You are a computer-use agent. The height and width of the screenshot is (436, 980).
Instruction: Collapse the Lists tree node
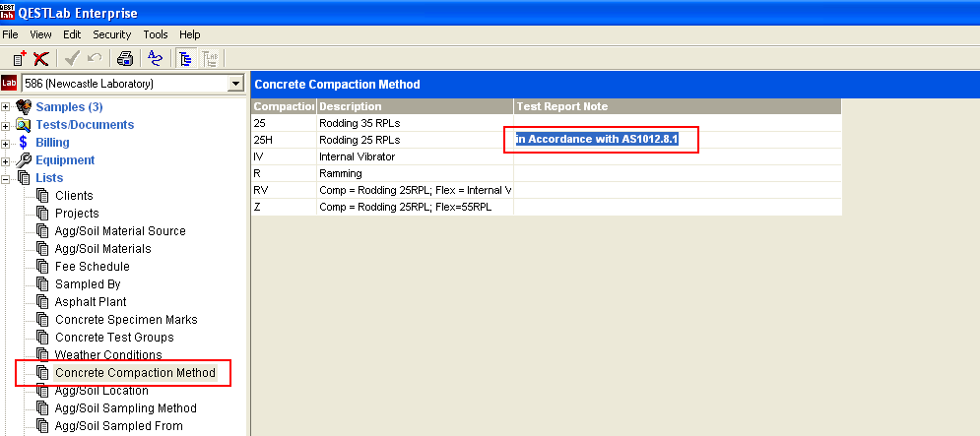(7, 178)
